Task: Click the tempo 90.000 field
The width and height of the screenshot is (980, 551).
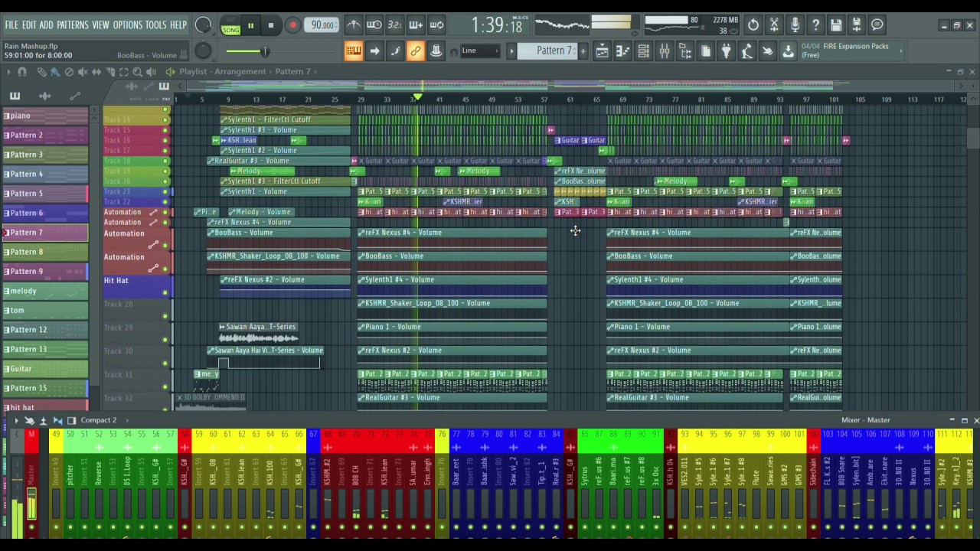Action: tap(322, 25)
